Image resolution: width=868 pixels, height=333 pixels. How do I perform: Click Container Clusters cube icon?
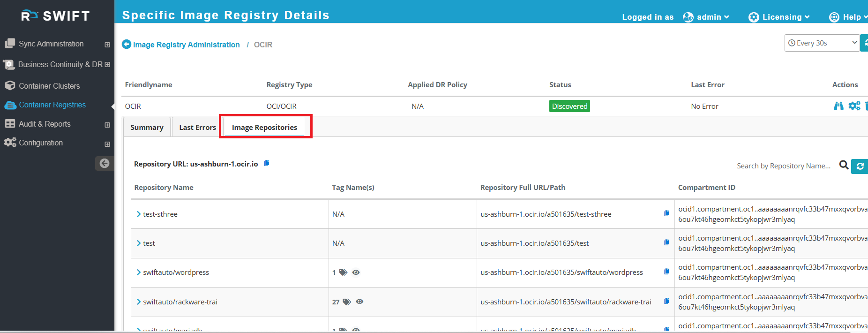[x=10, y=85]
